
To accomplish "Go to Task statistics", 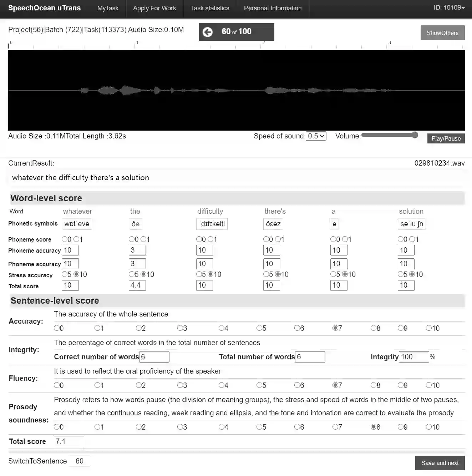I will click(x=210, y=8).
